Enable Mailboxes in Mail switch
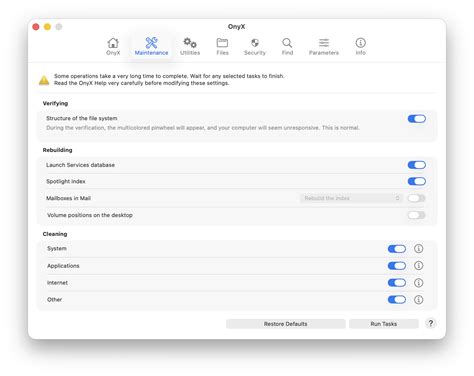The height and width of the screenshot is (376, 474). tap(417, 198)
